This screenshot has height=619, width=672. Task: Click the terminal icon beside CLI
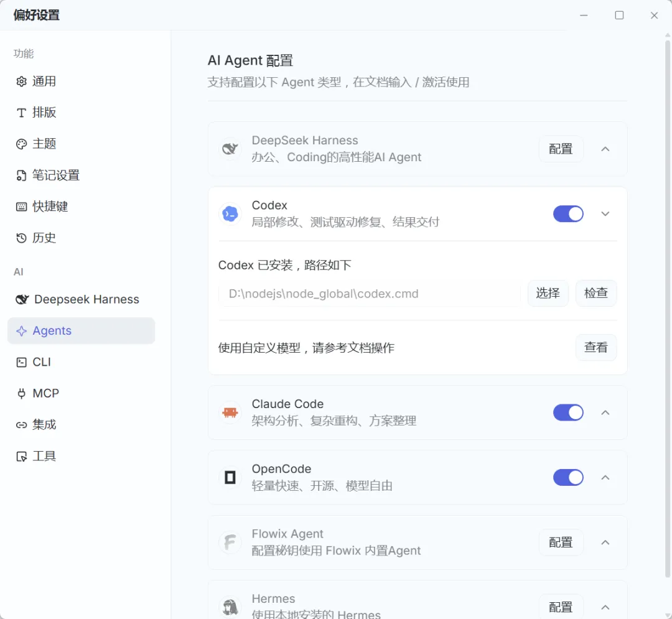coord(21,363)
